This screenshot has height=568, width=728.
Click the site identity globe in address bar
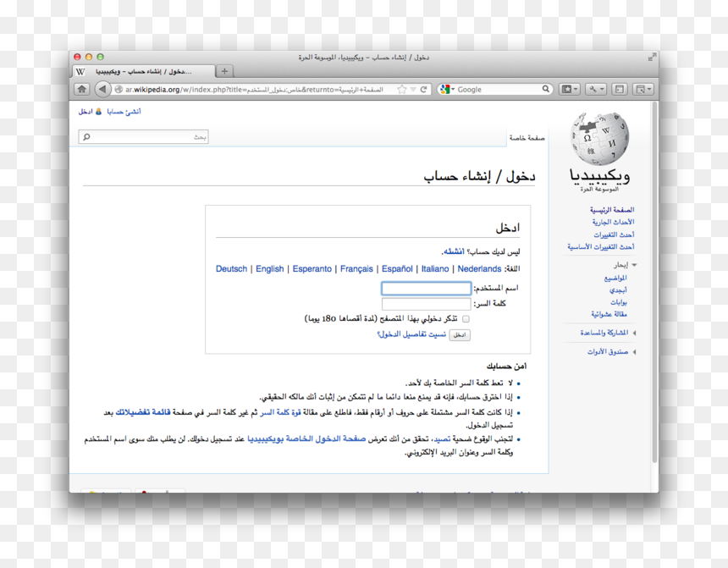pyautogui.click(x=119, y=89)
